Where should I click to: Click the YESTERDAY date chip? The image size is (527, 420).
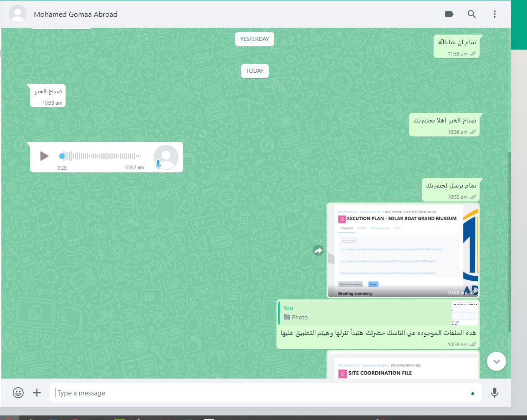pyautogui.click(x=255, y=39)
